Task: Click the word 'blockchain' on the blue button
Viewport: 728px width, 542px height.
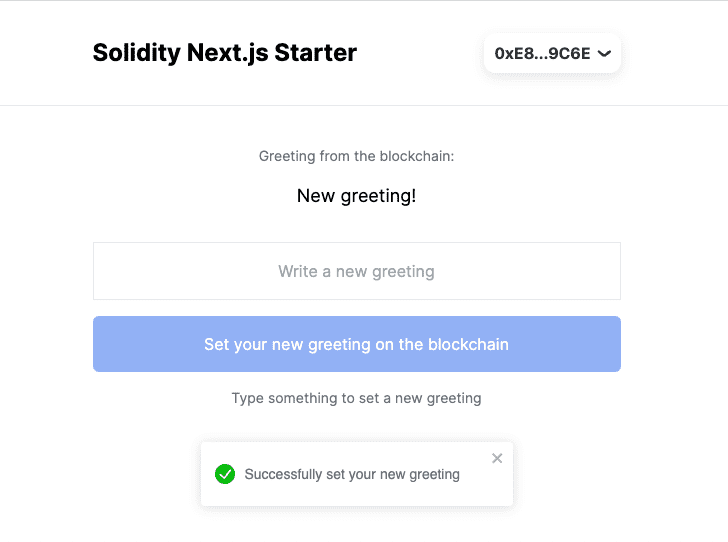Action: point(468,344)
